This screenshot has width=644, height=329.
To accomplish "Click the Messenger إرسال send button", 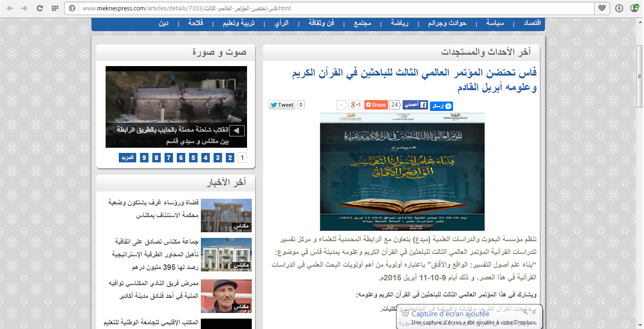I will (x=441, y=106).
